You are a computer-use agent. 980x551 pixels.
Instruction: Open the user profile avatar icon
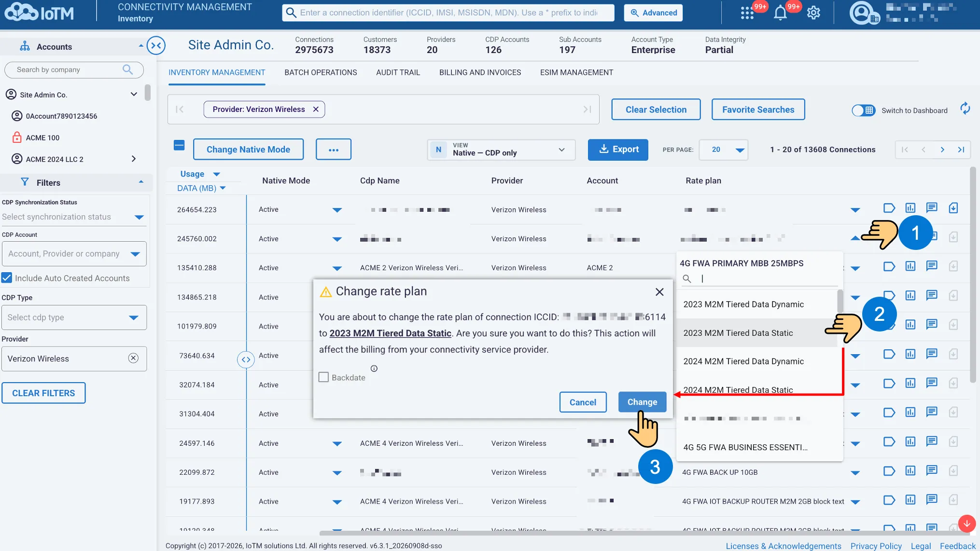[x=862, y=13]
